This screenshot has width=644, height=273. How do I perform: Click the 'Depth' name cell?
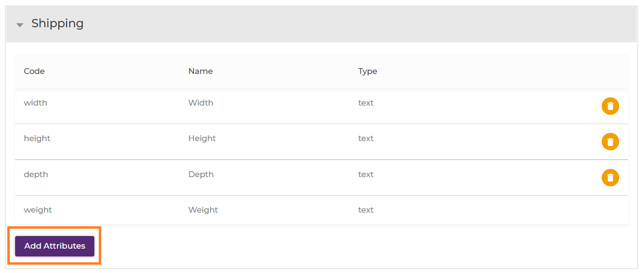[x=201, y=174]
